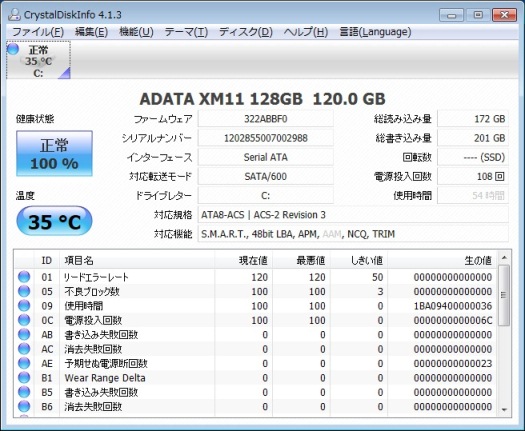Click status orb for B1 Wear Range Delta row

click(24, 378)
